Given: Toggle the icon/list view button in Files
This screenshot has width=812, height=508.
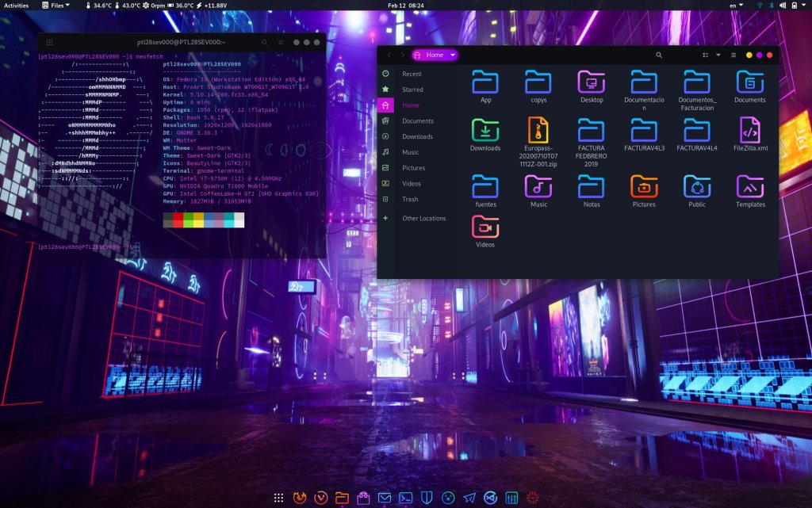Looking at the screenshot, I should coord(706,55).
